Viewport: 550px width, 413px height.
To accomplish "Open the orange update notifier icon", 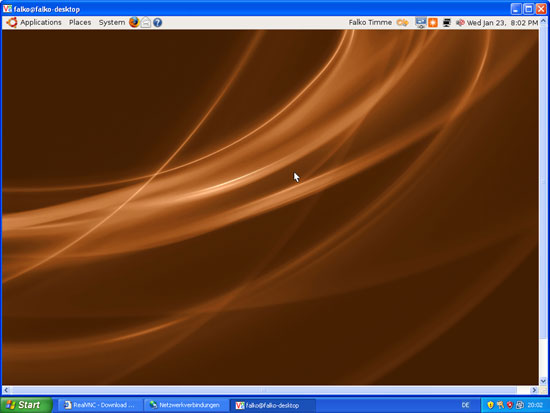I will (x=433, y=22).
